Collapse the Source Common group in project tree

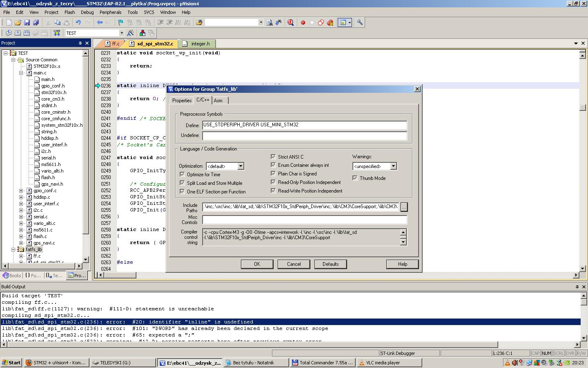click(x=13, y=60)
